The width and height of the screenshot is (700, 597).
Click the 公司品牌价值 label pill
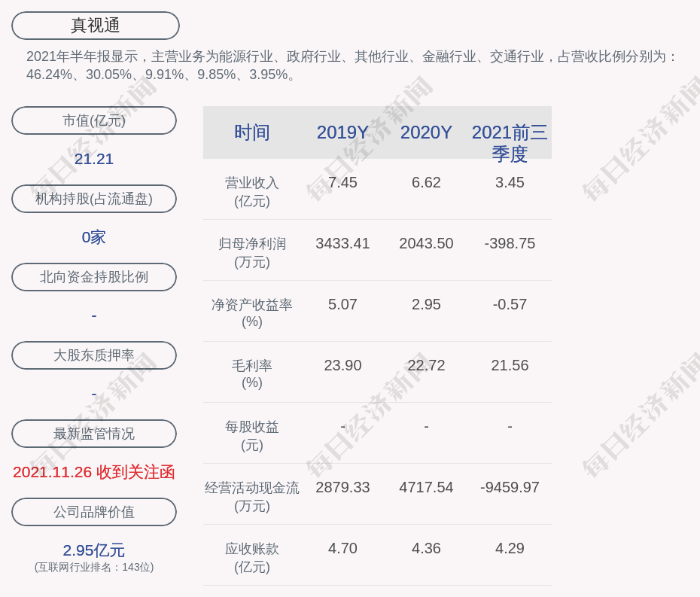(94, 512)
